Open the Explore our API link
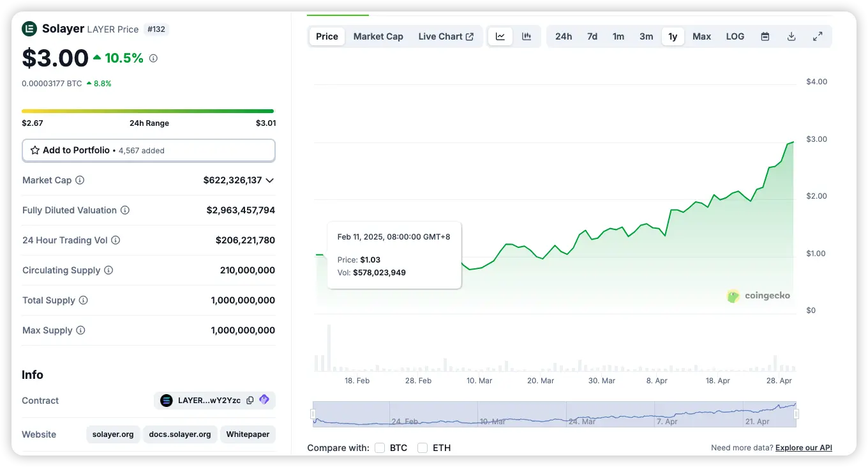Image resolution: width=868 pixels, height=467 pixels. [x=804, y=448]
